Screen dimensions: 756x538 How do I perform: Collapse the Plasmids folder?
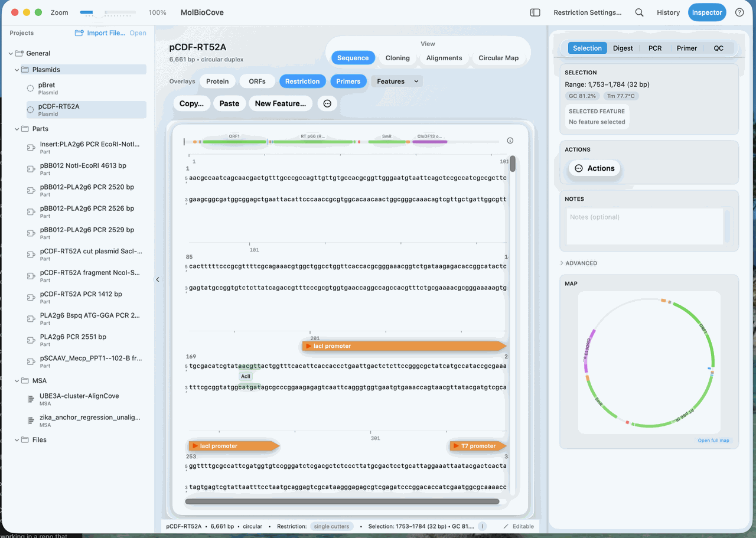pos(17,70)
